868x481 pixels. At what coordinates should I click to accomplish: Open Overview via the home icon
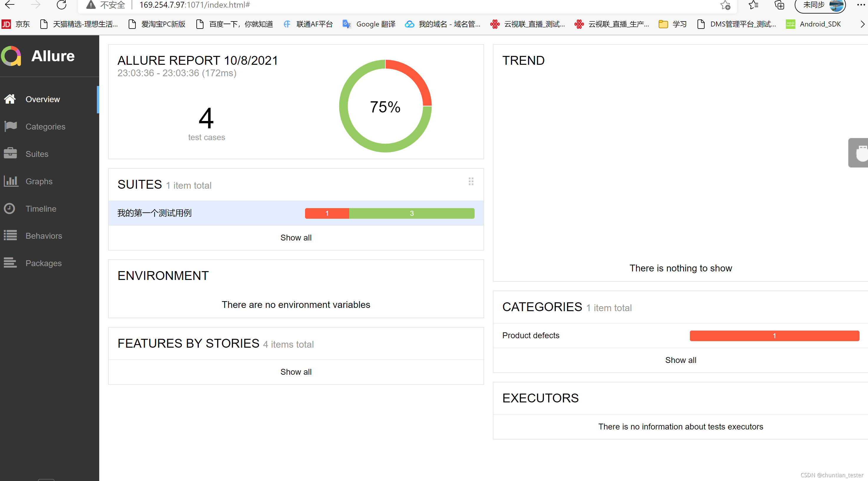[10, 99]
